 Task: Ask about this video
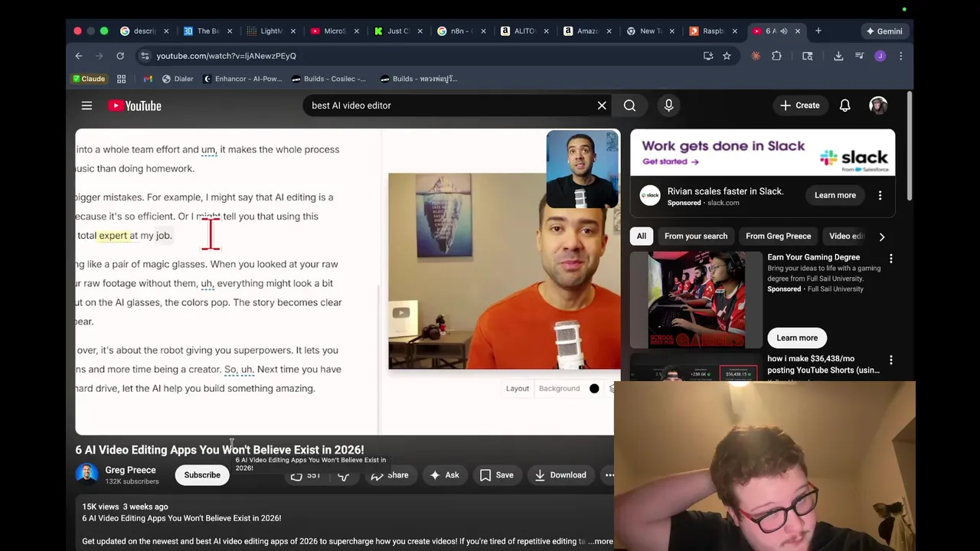point(445,475)
